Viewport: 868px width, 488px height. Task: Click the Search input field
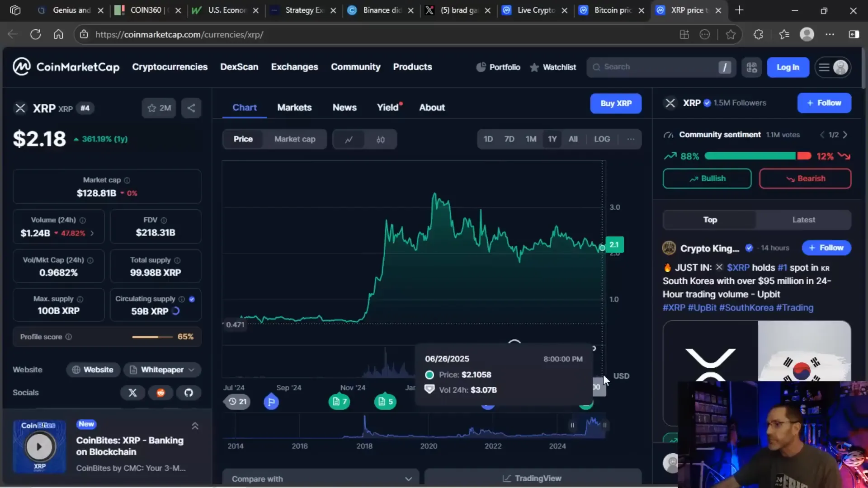click(x=661, y=67)
